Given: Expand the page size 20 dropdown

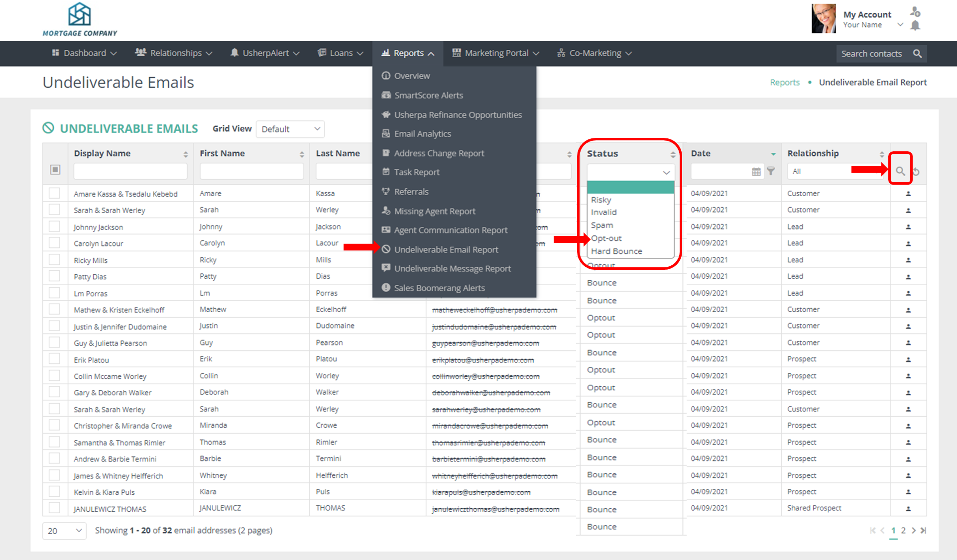Looking at the screenshot, I should pyautogui.click(x=64, y=531).
